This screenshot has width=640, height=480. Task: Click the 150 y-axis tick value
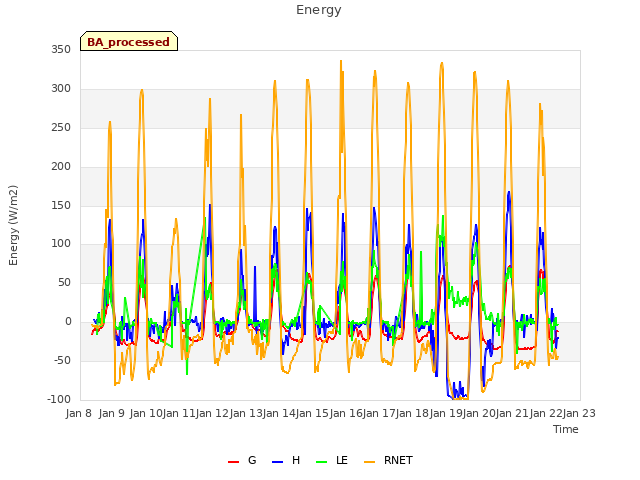[61, 205]
